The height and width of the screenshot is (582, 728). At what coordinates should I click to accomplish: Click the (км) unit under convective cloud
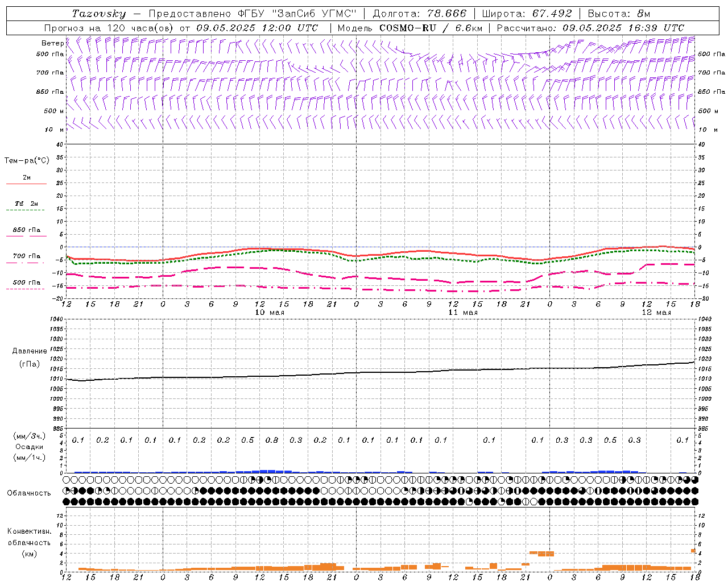(29, 554)
